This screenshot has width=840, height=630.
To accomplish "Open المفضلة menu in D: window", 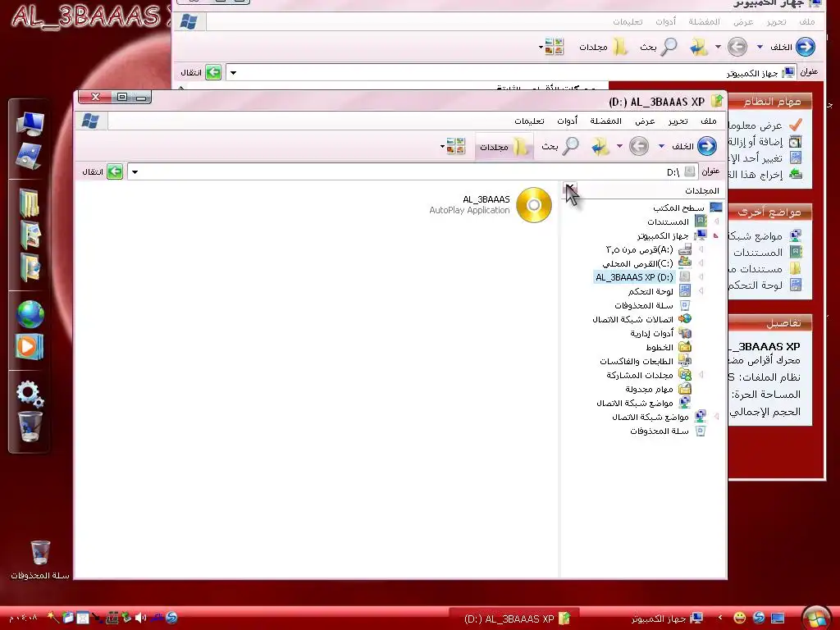I will pyautogui.click(x=606, y=121).
